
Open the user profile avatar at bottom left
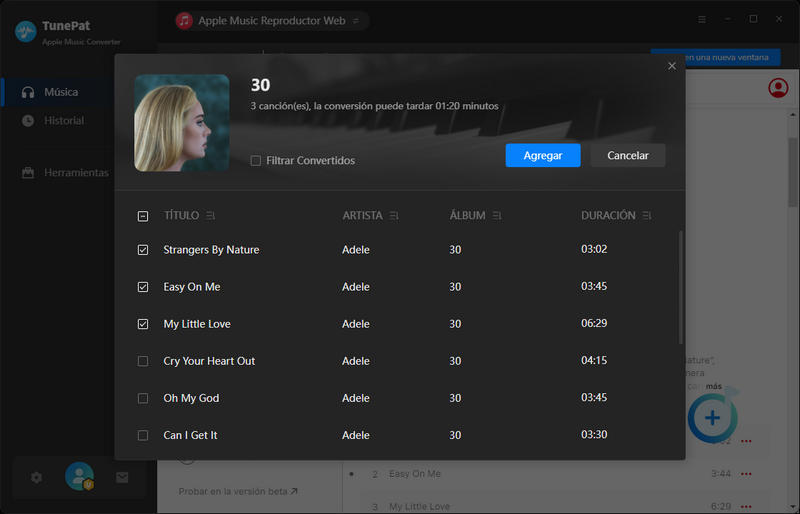[x=79, y=477]
